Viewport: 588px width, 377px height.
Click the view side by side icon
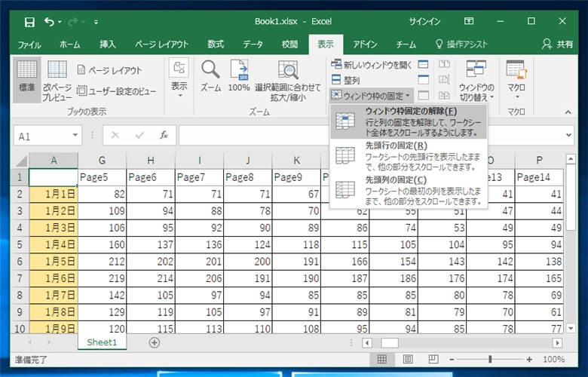click(x=444, y=64)
